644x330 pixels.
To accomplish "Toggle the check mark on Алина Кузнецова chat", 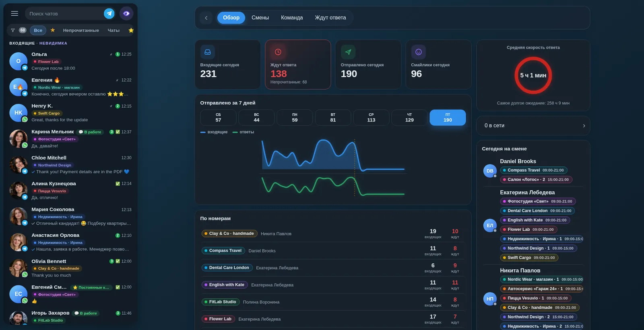I will click(x=118, y=184).
